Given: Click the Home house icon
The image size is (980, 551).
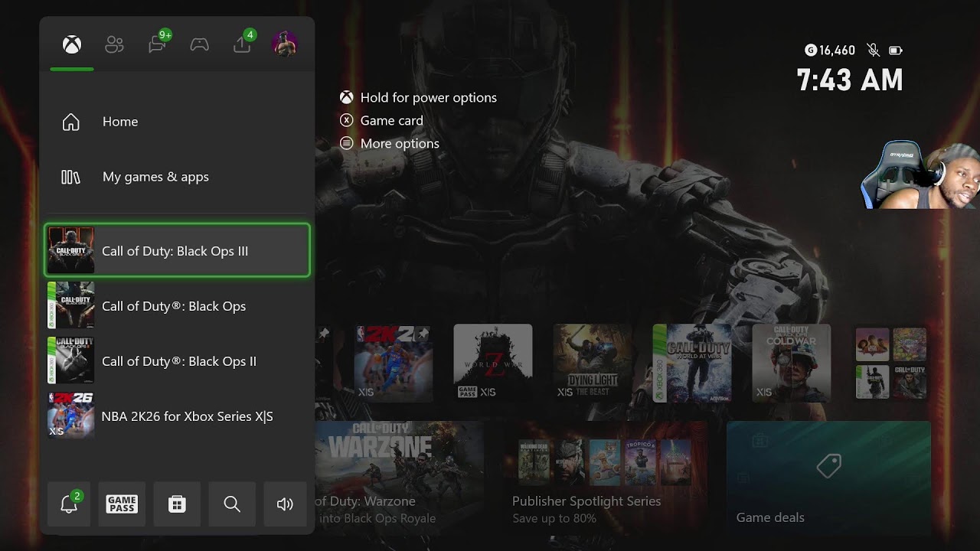Looking at the screenshot, I should (x=70, y=122).
